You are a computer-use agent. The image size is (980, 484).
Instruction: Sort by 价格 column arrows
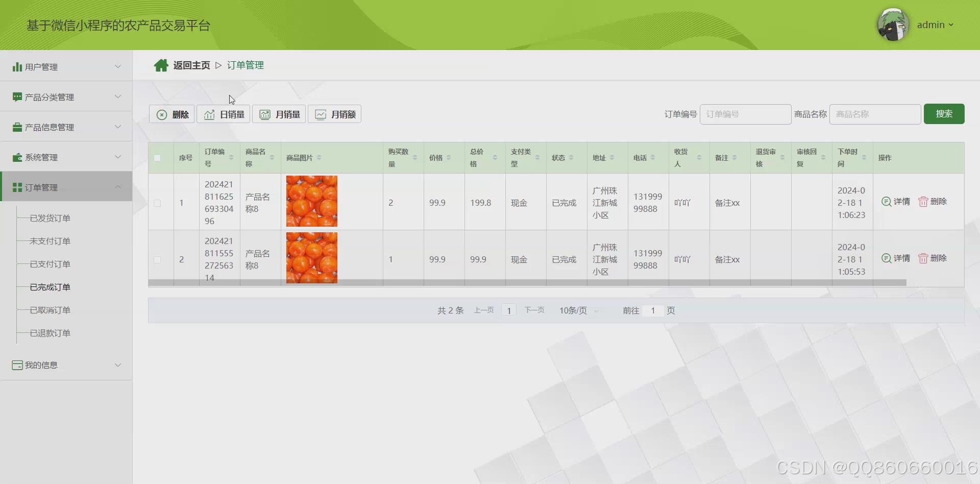[x=449, y=158]
